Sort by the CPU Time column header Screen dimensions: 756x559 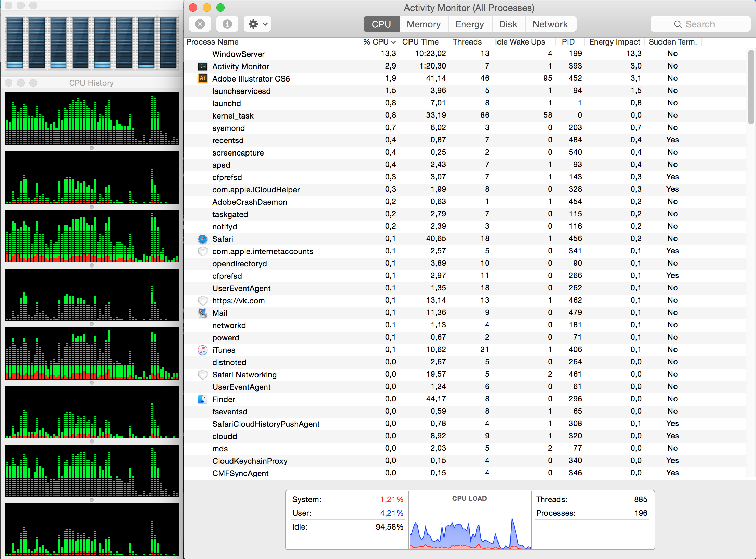(x=424, y=42)
